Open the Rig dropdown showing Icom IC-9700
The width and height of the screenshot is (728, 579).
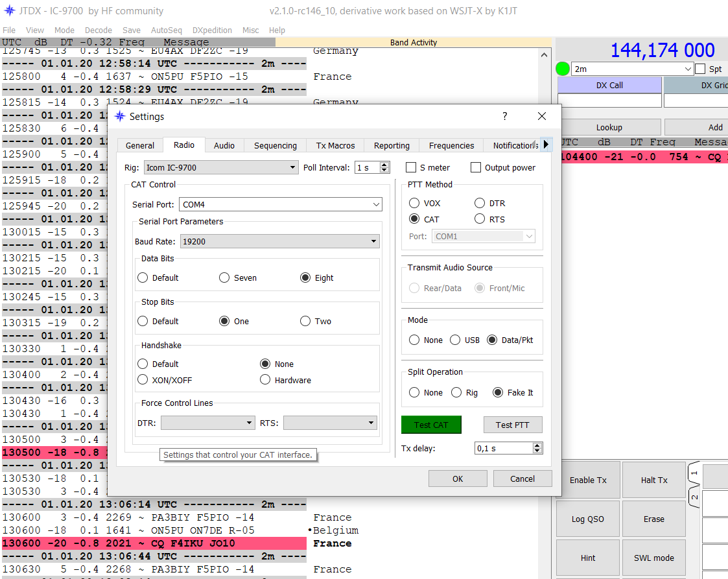point(221,168)
